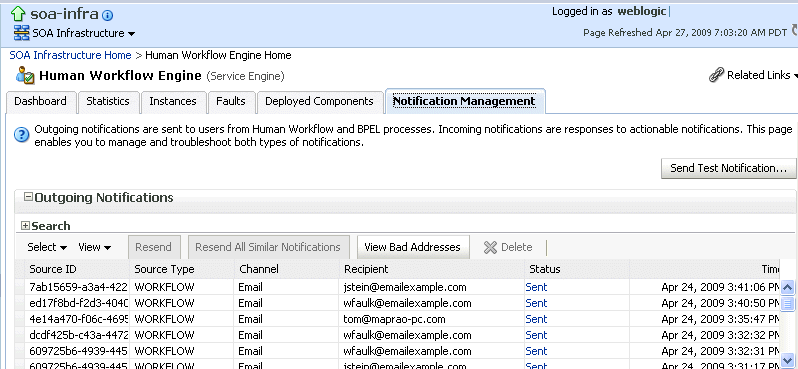Image resolution: width=798 pixels, height=369 pixels.
Task: Click the Human Workflow Engine icon
Action: 25,76
